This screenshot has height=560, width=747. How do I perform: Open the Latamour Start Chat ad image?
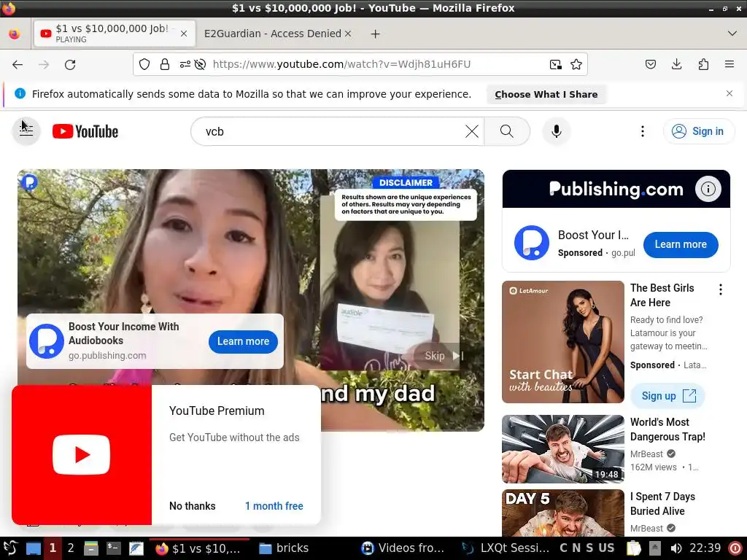tap(562, 342)
